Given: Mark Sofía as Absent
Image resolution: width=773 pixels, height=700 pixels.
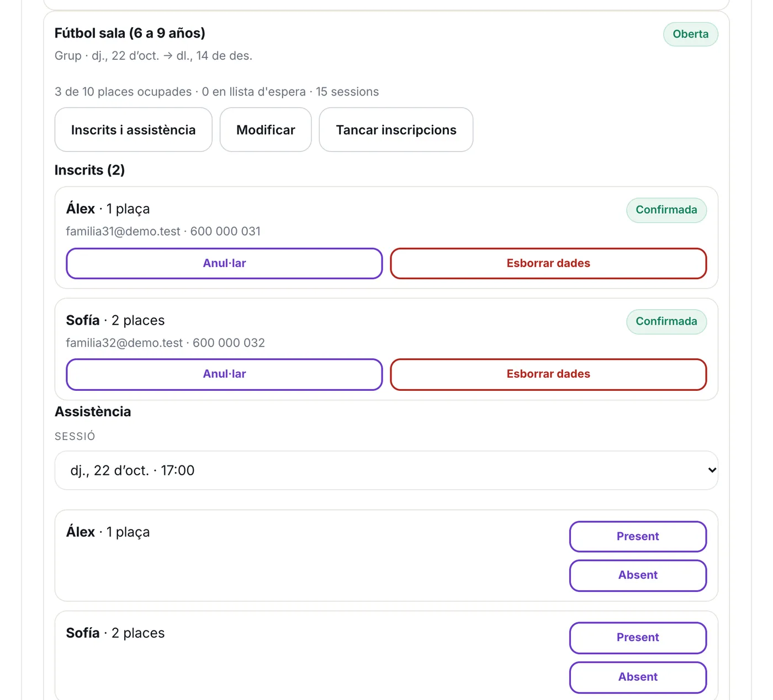Looking at the screenshot, I should tap(638, 677).
